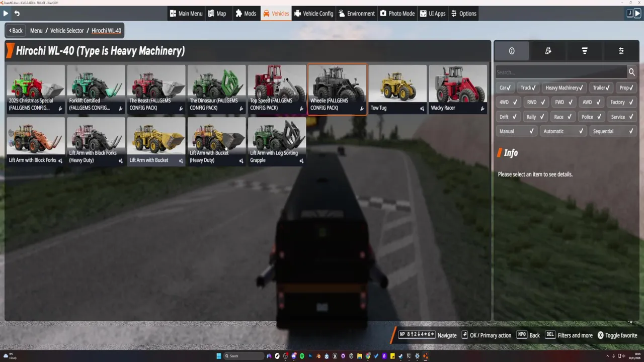
Task: Toggle the RWD filter chip
Action: (535, 102)
